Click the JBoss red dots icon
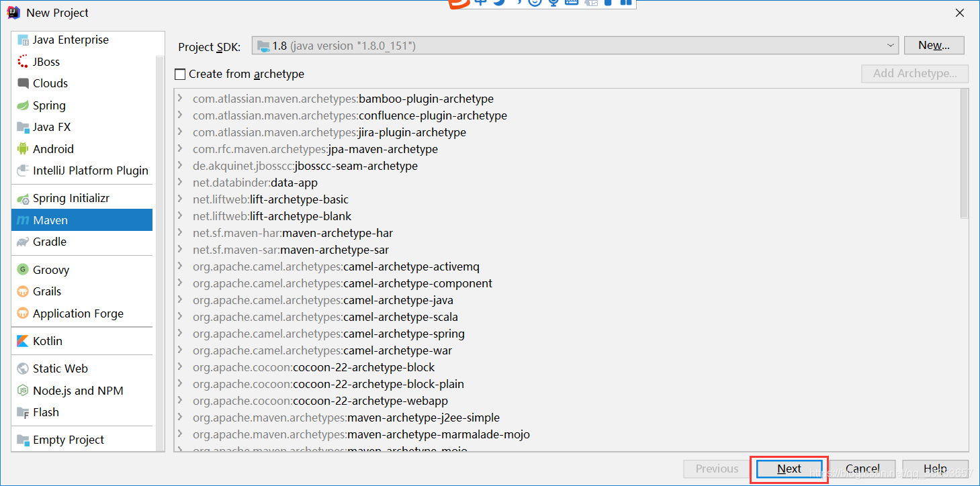Viewport: 980px width, 486px height. [23, 62]
